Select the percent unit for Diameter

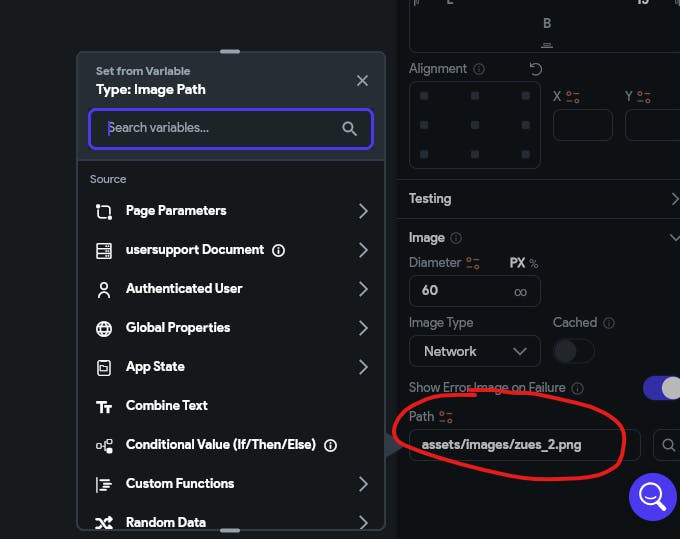point(534,263)
